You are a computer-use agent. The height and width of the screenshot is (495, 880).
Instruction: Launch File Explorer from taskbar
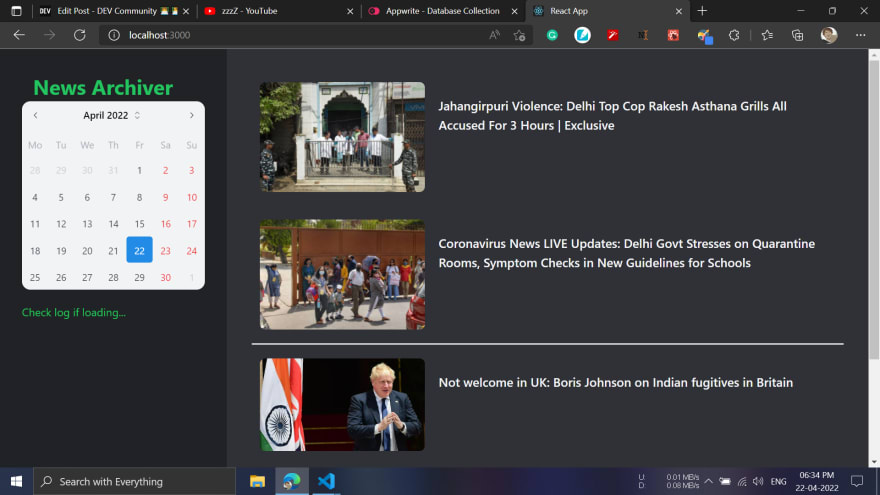(x=257, y=482)
